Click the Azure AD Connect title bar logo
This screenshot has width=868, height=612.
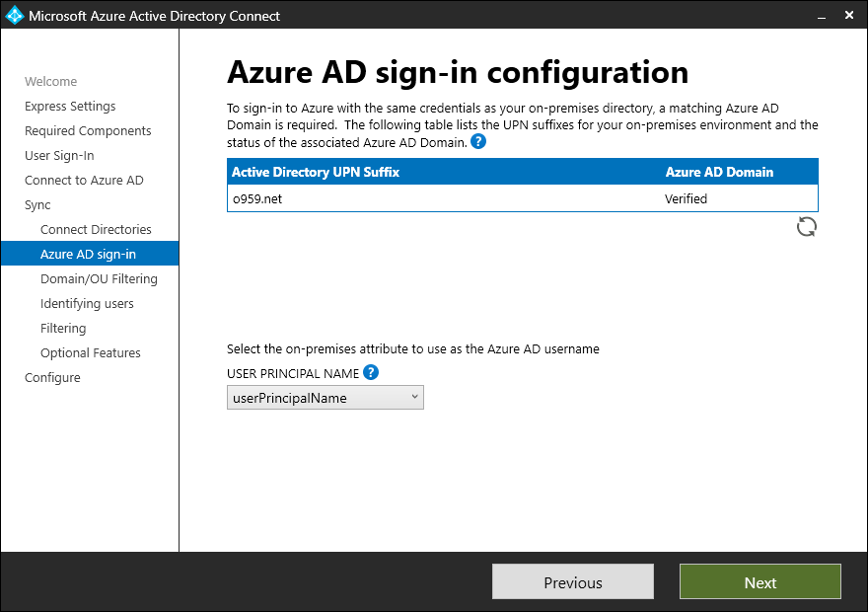click(15, 15)
